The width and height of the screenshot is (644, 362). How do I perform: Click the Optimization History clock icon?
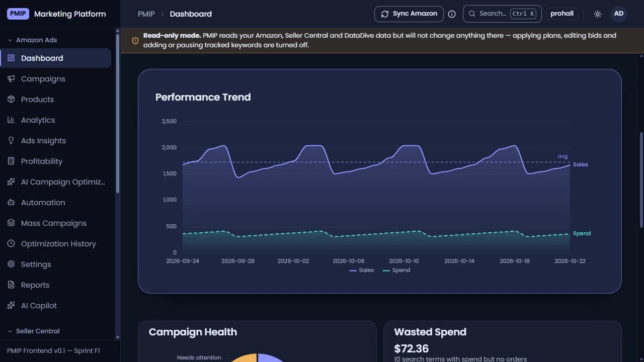click(x=11, y=244)
